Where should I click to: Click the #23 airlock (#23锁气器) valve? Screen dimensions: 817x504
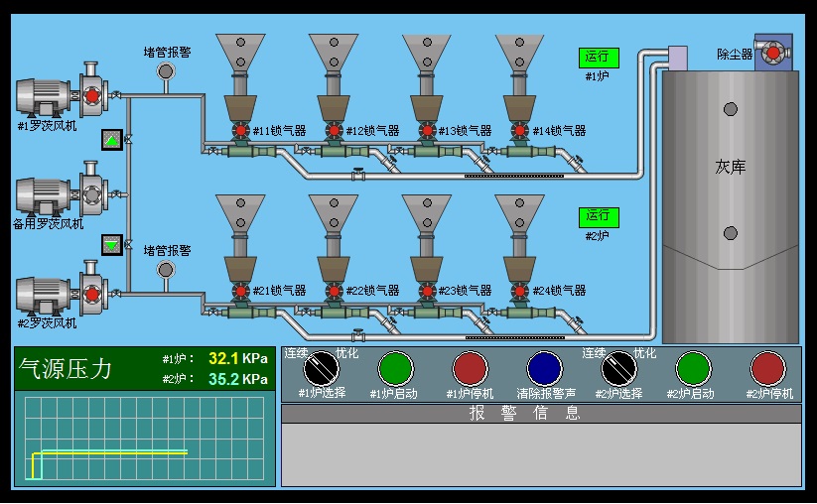[x=428, y=291]
